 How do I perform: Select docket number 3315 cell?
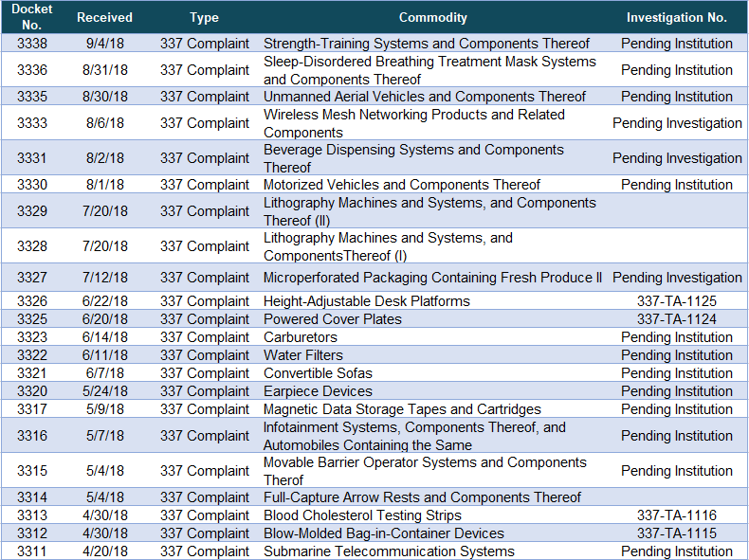(32, 471)
